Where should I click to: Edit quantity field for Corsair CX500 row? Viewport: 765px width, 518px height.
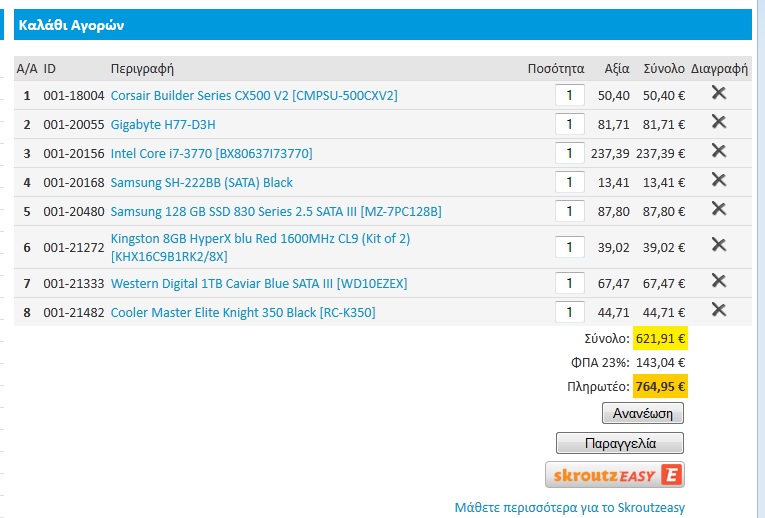pyautogui.click(x=569, y=95)
